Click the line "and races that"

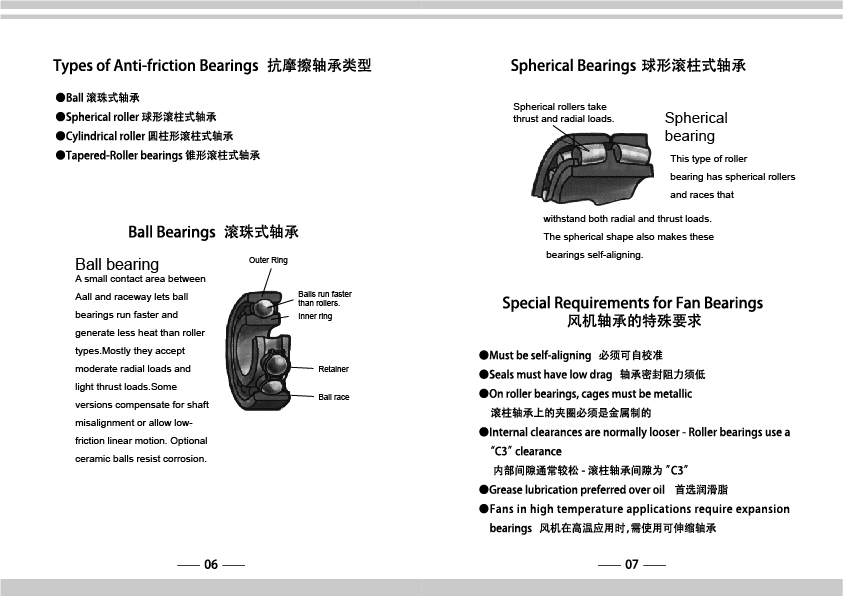(702, 195)
